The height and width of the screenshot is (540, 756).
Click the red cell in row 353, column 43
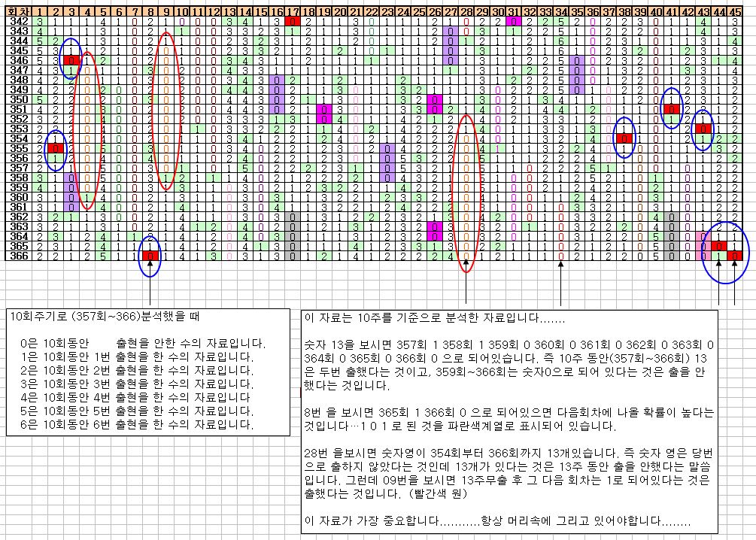tap(703, 129)
